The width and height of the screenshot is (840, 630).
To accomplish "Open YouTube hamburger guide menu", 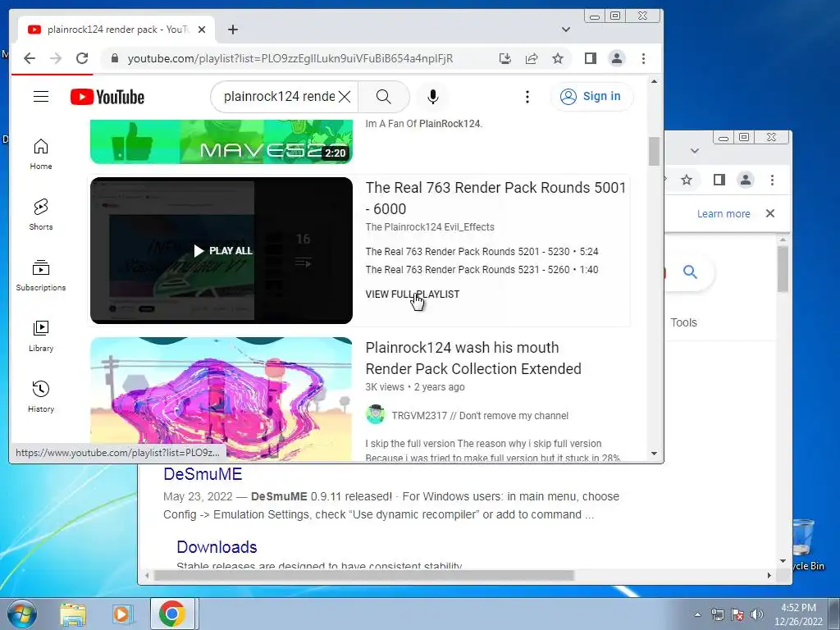I will tap(41, 97).
